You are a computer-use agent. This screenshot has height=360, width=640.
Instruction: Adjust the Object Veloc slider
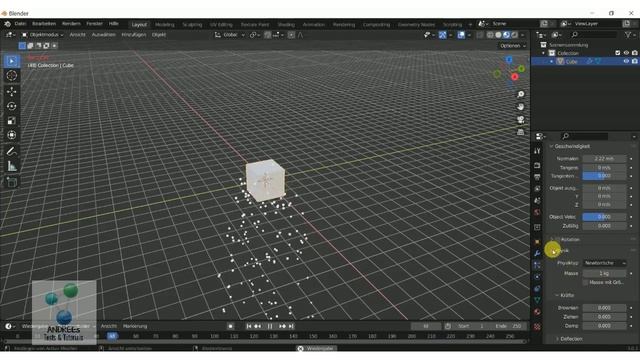tap(604, 217)
